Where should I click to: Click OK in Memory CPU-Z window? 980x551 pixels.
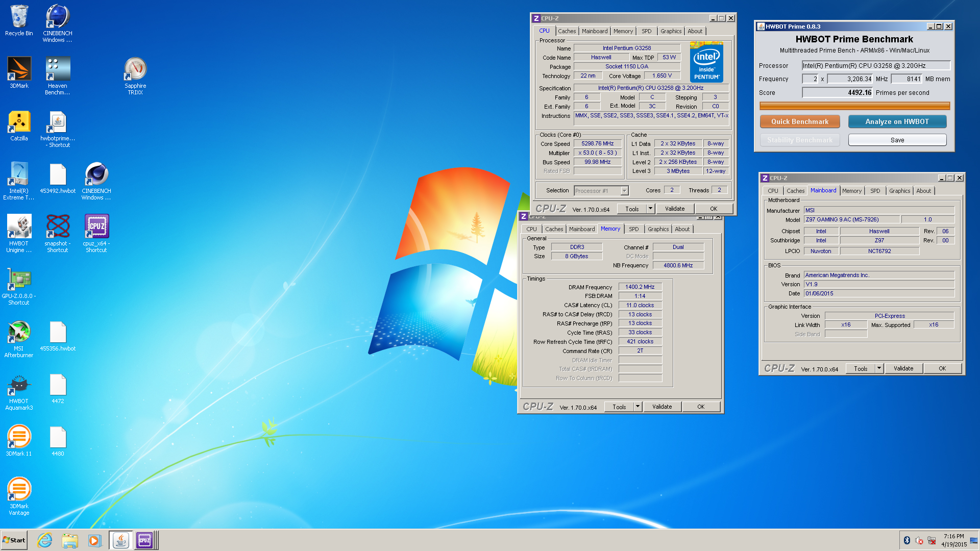coord(701,407)
